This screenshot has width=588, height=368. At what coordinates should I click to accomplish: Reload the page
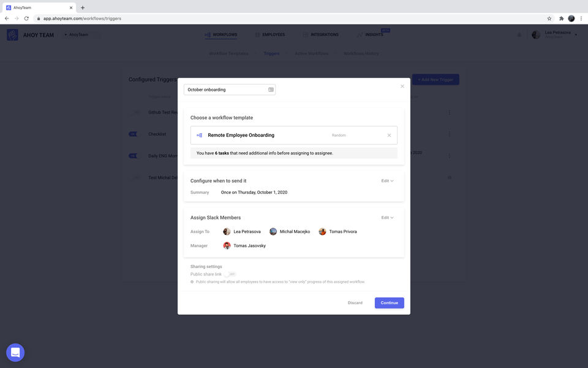point(26,18)
